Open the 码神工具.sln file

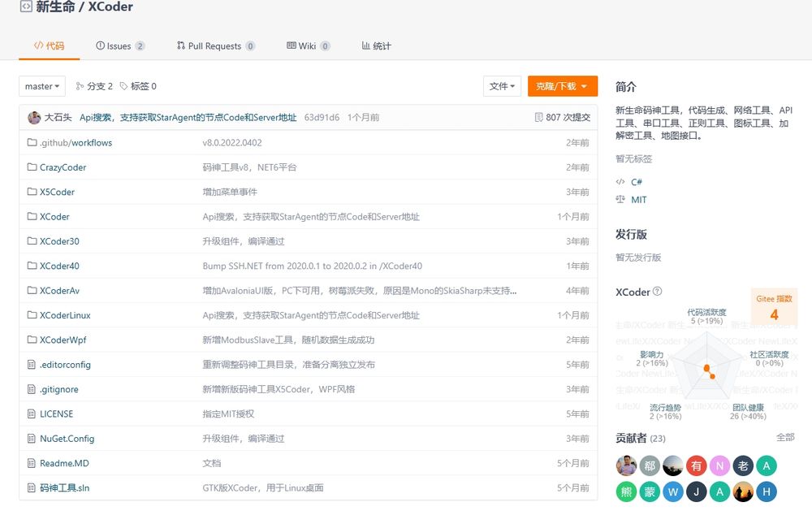pyautogui.click(x=65, y=487)
